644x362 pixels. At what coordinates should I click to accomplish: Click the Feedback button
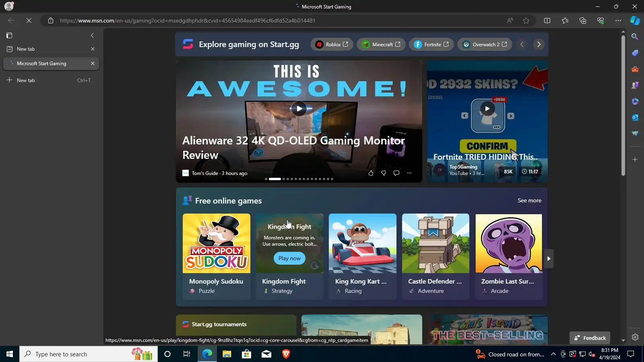[x=590, y=338]
